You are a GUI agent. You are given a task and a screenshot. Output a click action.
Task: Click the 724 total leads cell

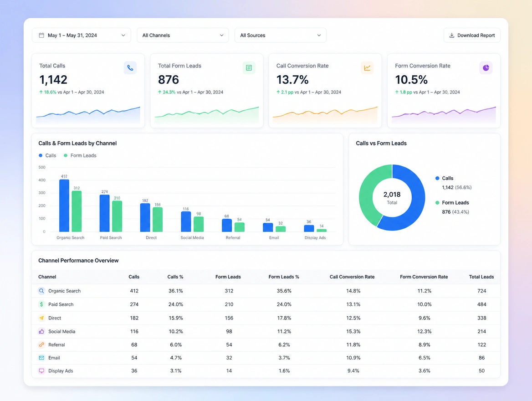point(482,291)
